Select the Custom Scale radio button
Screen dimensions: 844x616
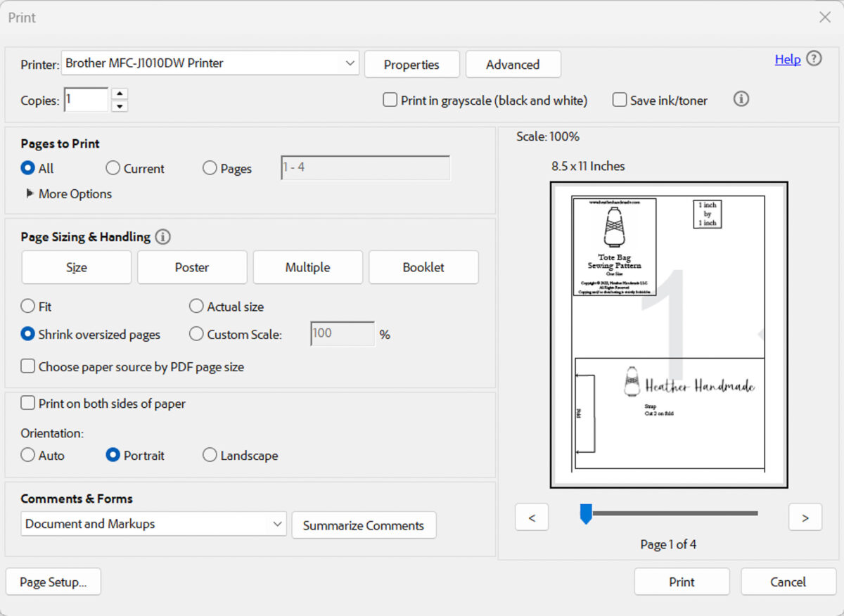click(196, 334)
